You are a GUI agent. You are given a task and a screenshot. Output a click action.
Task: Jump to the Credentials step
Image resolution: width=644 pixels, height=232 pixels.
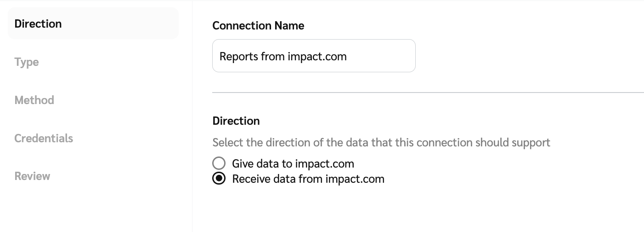coord(44,139)
